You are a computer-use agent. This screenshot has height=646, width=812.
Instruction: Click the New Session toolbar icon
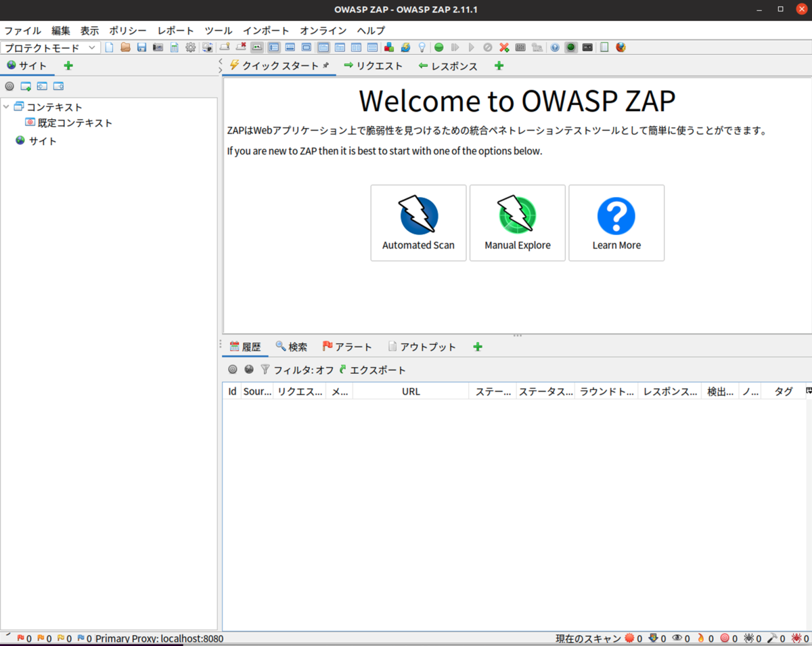tap(108, 47)
